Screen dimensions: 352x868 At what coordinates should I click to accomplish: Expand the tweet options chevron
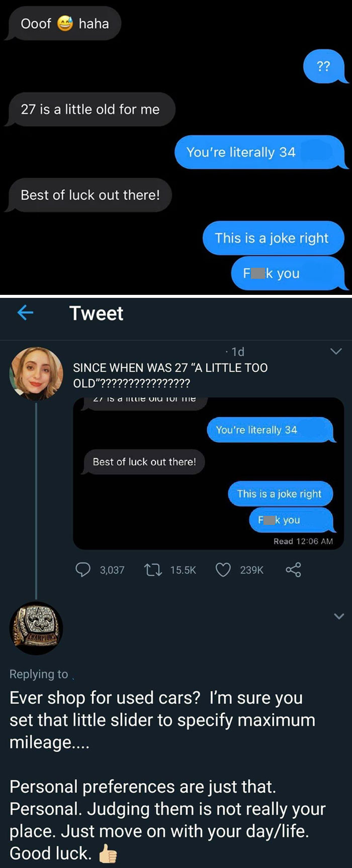click(336, 352)
